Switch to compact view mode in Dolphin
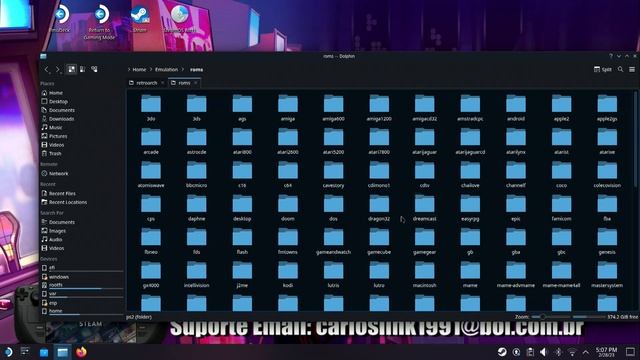This screenshot has height=360, width=640. tap(82, 69)
